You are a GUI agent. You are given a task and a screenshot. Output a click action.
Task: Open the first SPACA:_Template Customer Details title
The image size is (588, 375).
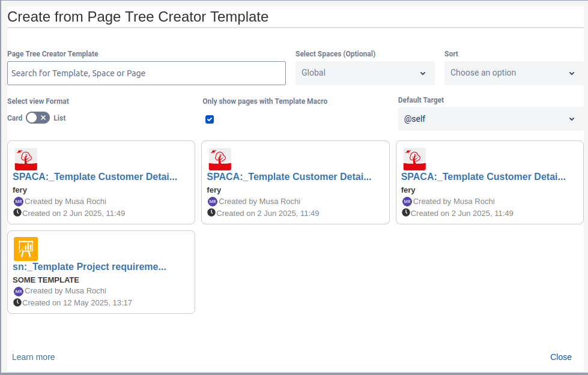(x=95, y=176)
